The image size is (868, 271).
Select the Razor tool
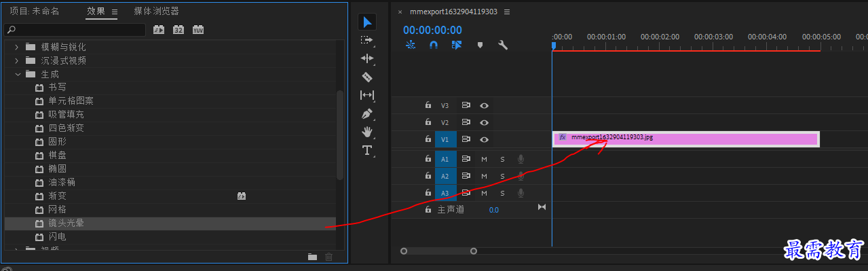coord(367,77)
